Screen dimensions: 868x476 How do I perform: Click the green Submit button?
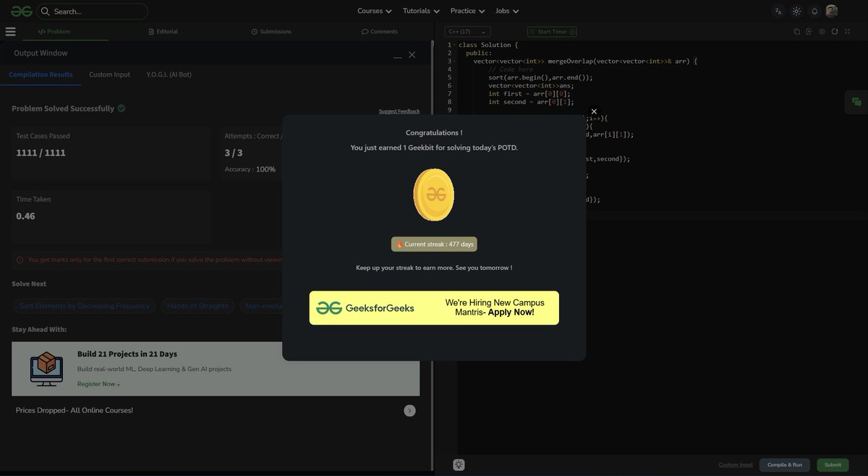[833, 465]
